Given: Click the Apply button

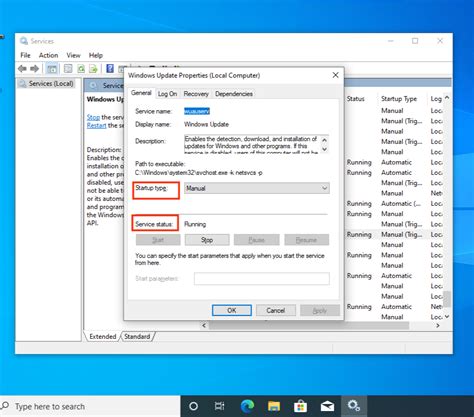Looking at the screenshot, I should point(320,310).
